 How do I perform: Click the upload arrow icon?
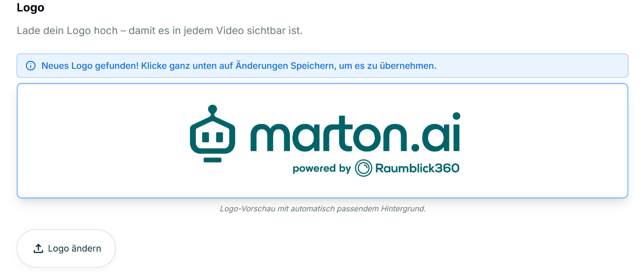(38, 249)
